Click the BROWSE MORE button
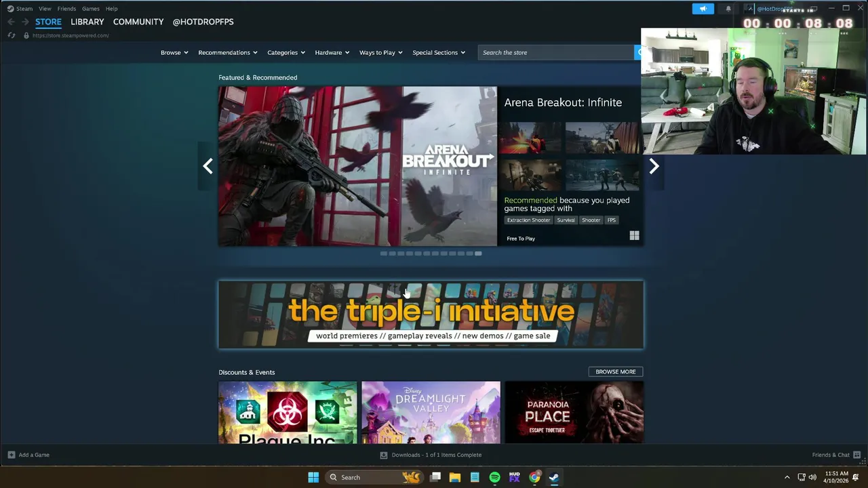Image resolution: width=868 pixels, height=488 pixels. tap(616, 371)
